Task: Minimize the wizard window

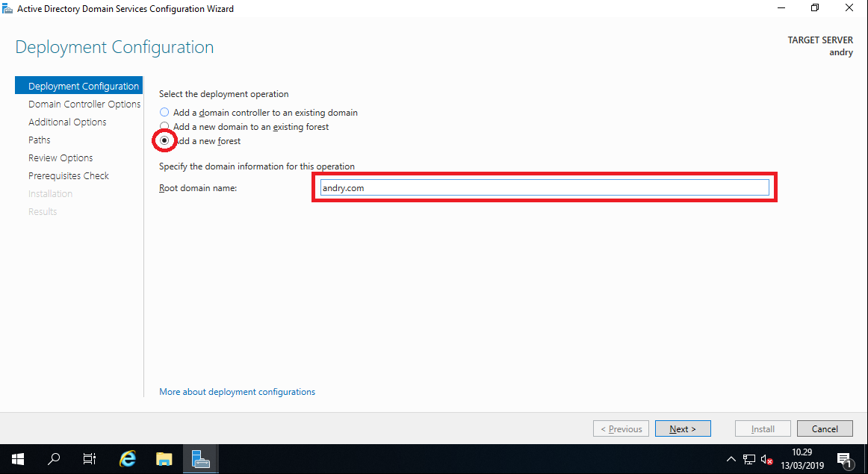Action: tap(781, 8)
